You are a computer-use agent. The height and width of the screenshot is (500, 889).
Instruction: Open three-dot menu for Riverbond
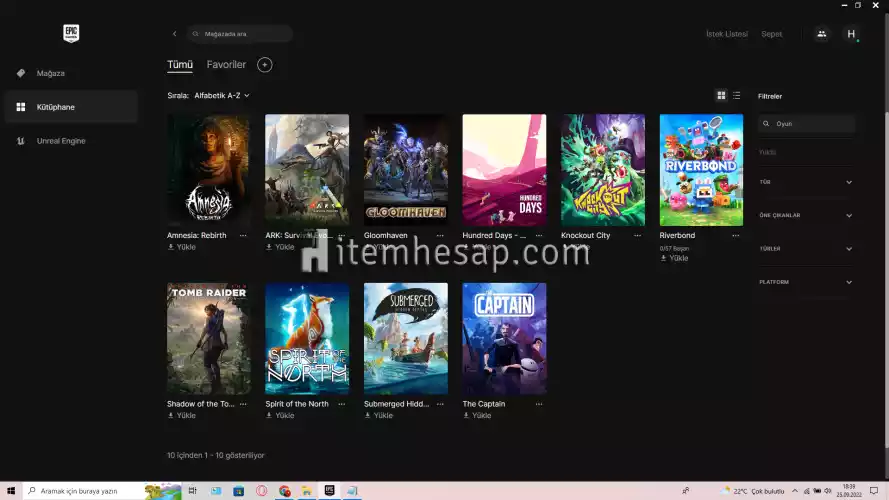[736, 236]
